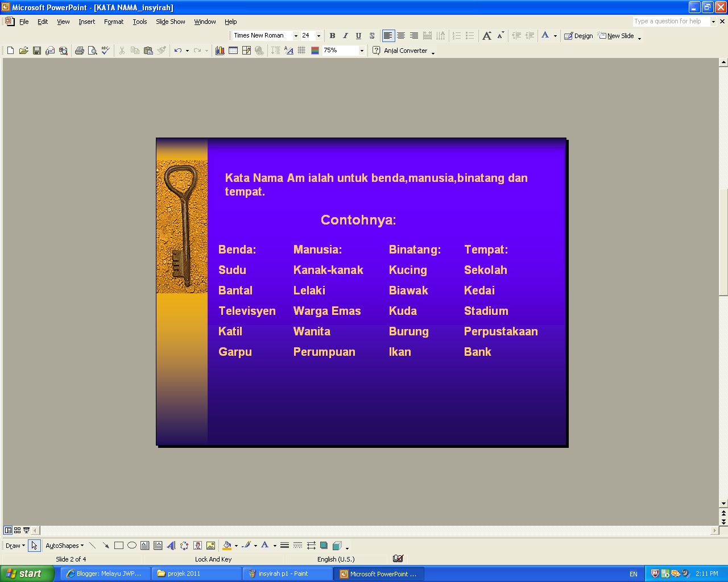Toggle Color/Grayscale view icon
Screen dimensions: 728x582
[x=315, y=51]
